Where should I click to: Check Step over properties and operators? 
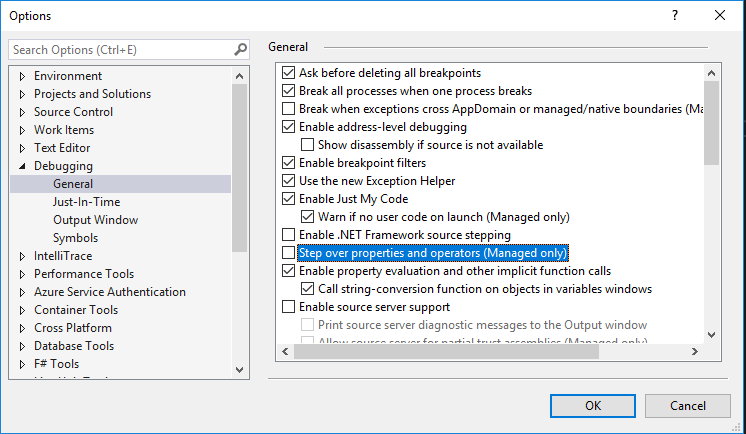point(288,253)
